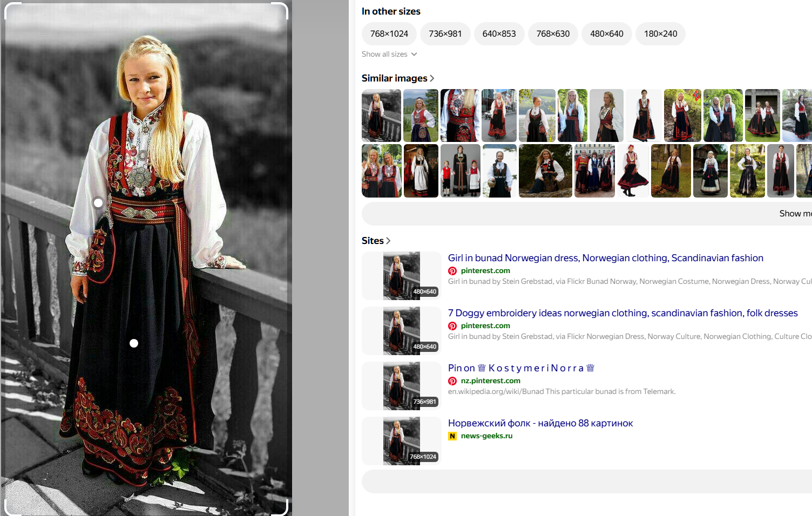Open the 768×1024 thumbnail in Sites
This screenshot has height=516, width=812.
(402, 441)
